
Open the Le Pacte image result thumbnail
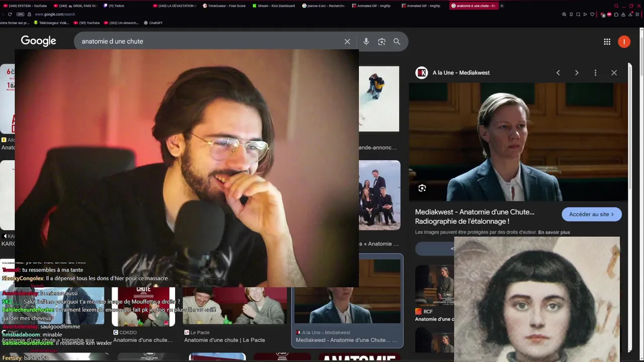[x=234, y=306]
